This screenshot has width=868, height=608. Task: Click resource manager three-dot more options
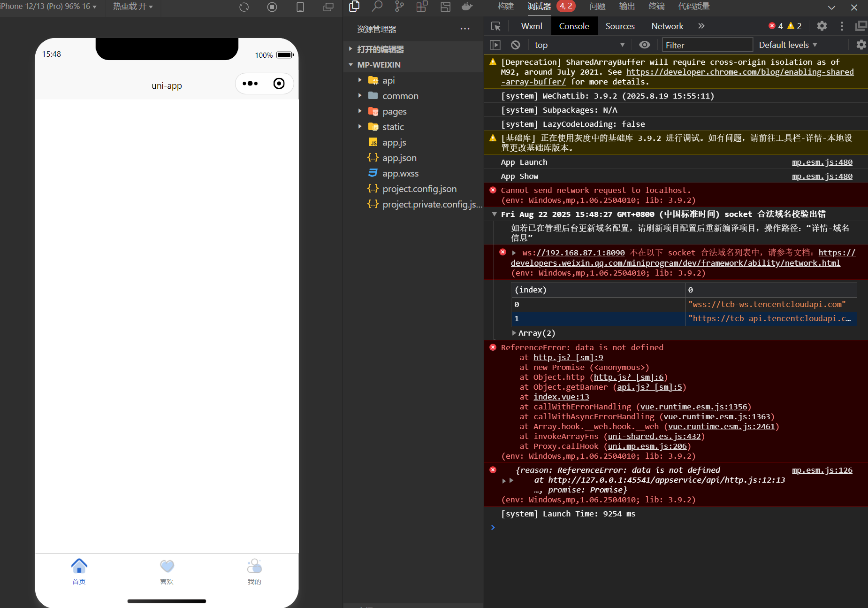[465, 29]
